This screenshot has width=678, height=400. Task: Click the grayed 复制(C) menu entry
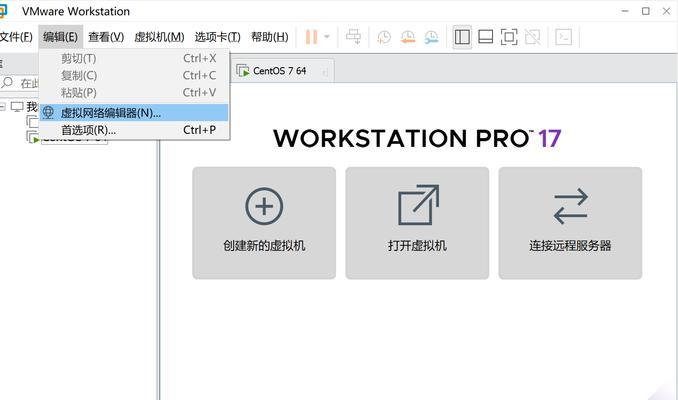pyautogui.click(x=134, y=76)
